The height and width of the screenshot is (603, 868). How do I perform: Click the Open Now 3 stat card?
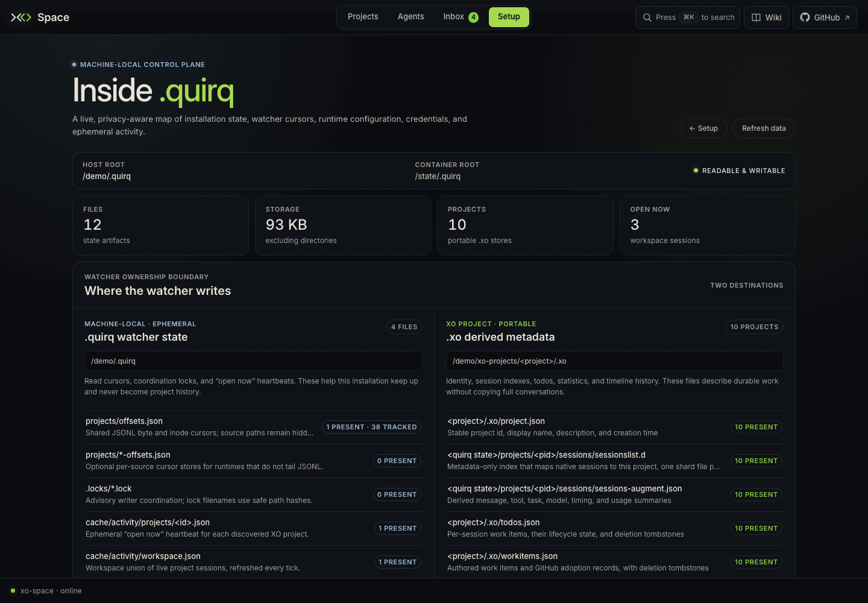708,226
